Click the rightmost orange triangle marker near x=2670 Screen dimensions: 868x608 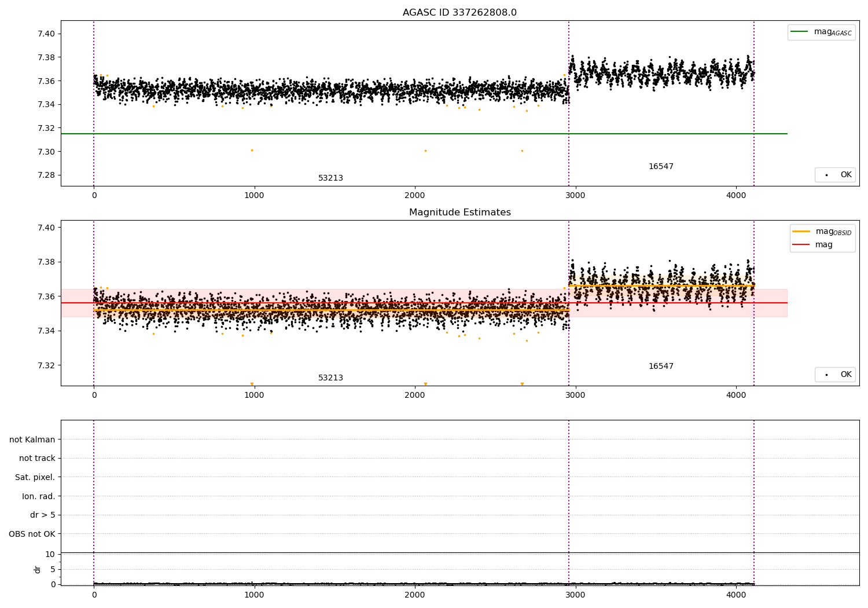pyautogui.click(x=522, y=384)
